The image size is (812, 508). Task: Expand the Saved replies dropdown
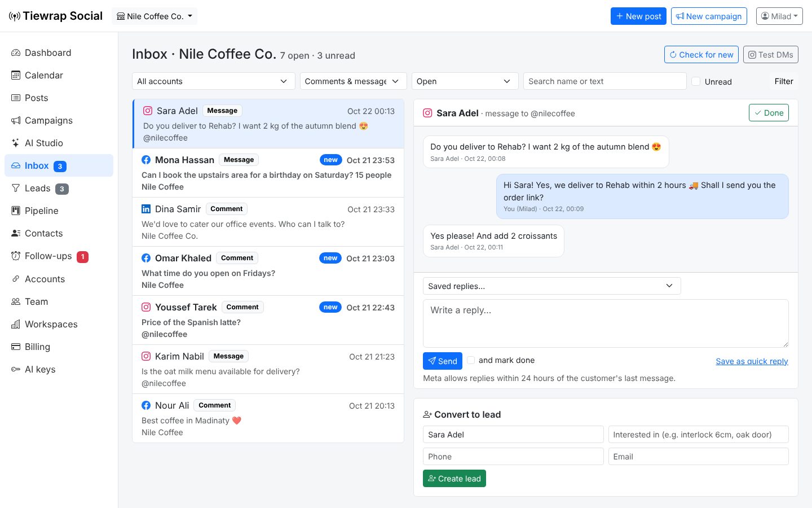[x=551, y=286]
